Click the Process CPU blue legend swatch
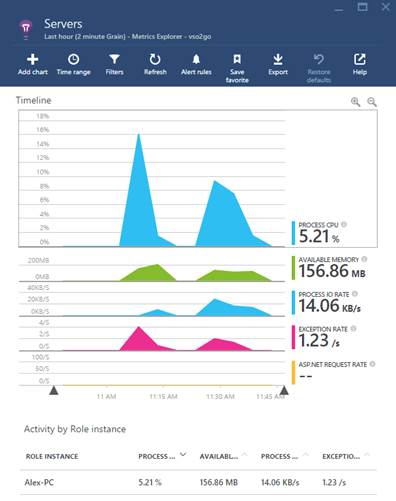 (293, 233)
